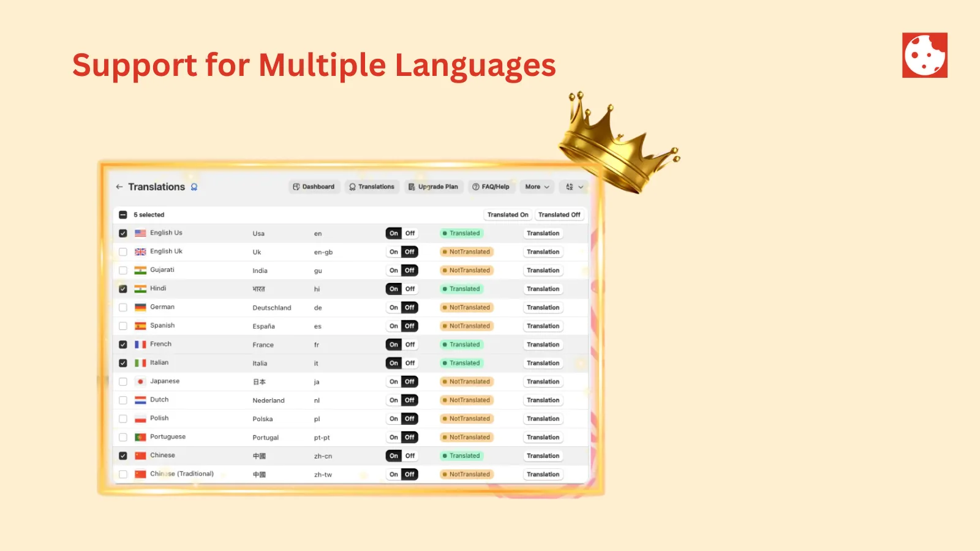The image size is (980, 551).
Task: Click the Translated On bulk button
Action: click(508, 215)
